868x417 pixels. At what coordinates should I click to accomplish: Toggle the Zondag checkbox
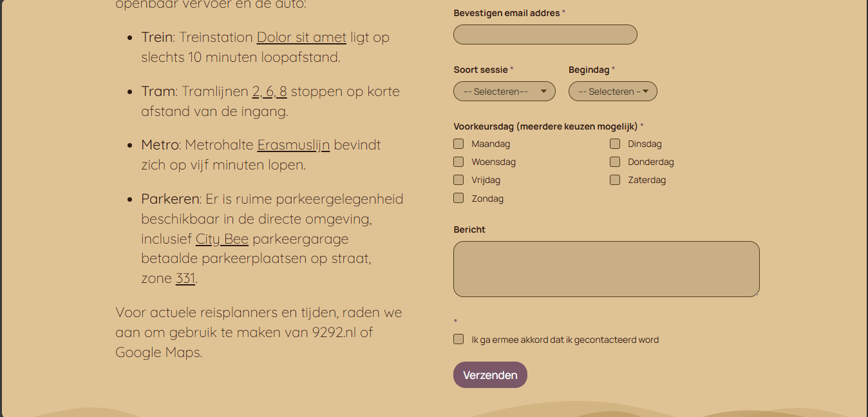click(458, 198)
